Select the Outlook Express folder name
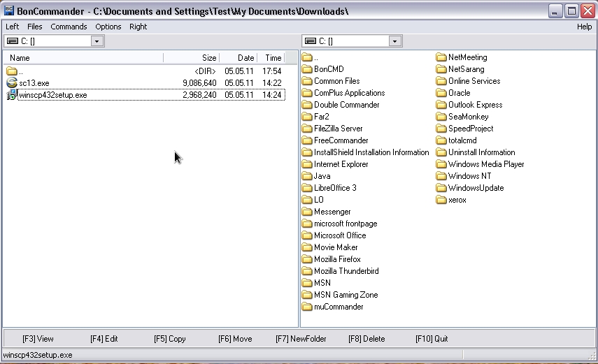Screen dimensions: 598x364 pos(475,104)
